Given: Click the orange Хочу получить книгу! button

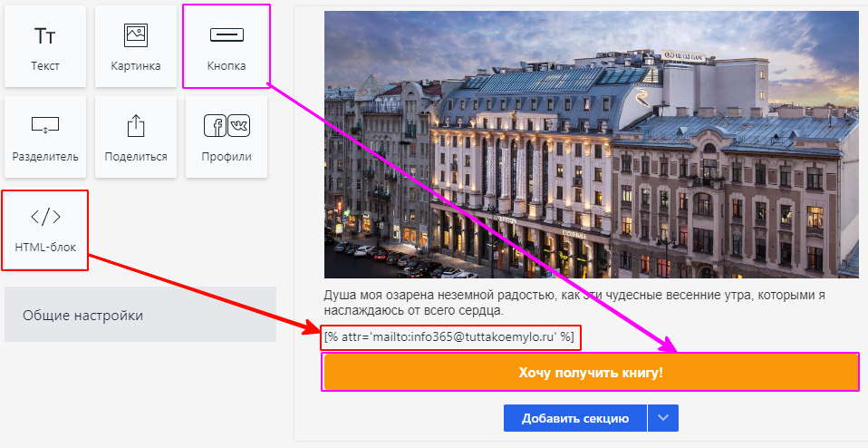Looking at the screenshot, I should (591, 372).
